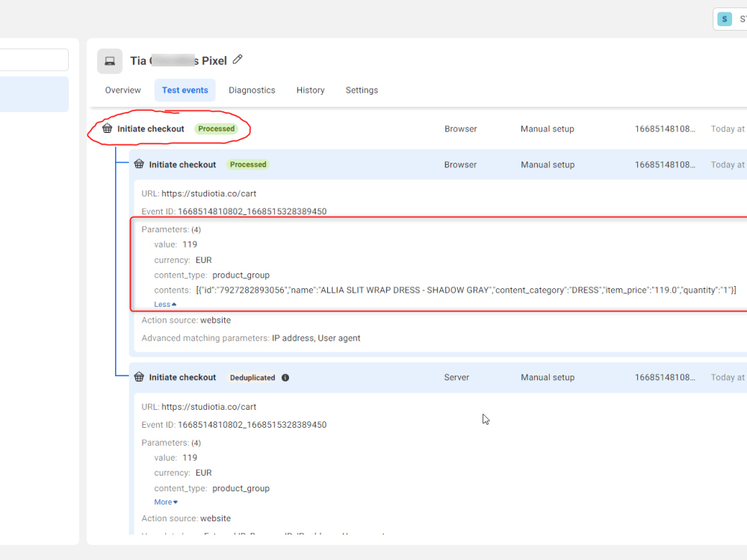The image size is (747, 560).
Task: Click the basket icon of the top Initiate checkout row
Action: pos(107,128)
